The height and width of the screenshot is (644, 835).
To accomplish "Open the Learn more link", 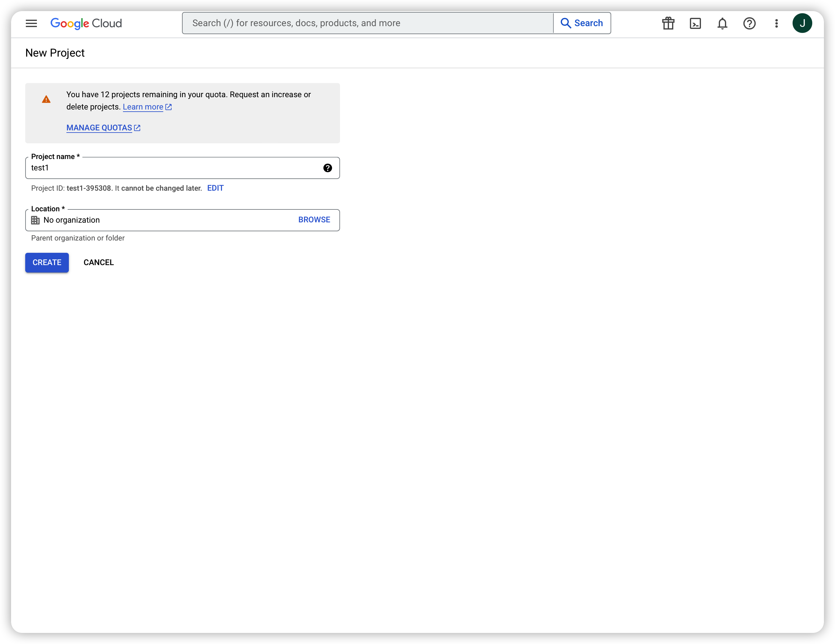I will click(x=147, y=107).
